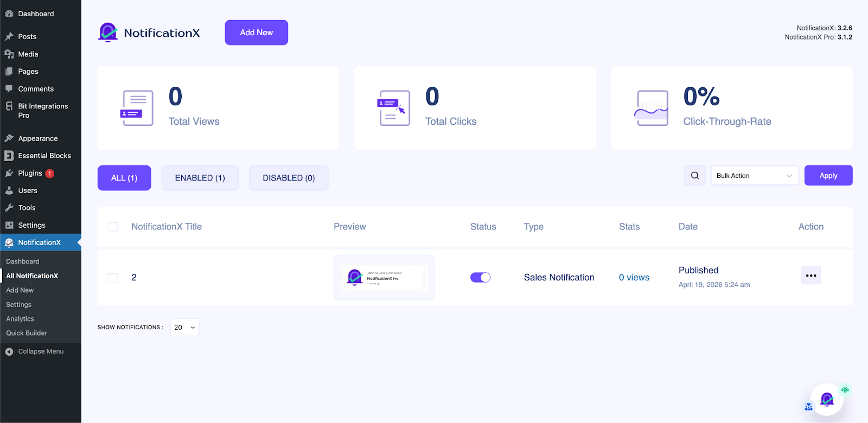Click the floating NotificationX bell widget
Screen dimensions: 868x423
click(827, 400)
